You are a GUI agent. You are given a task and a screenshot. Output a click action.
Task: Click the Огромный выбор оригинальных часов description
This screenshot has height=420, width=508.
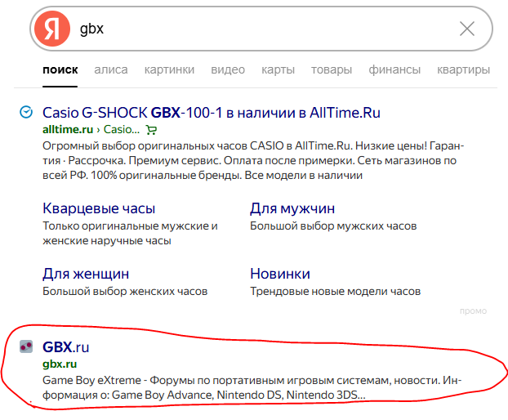(253, 160)
